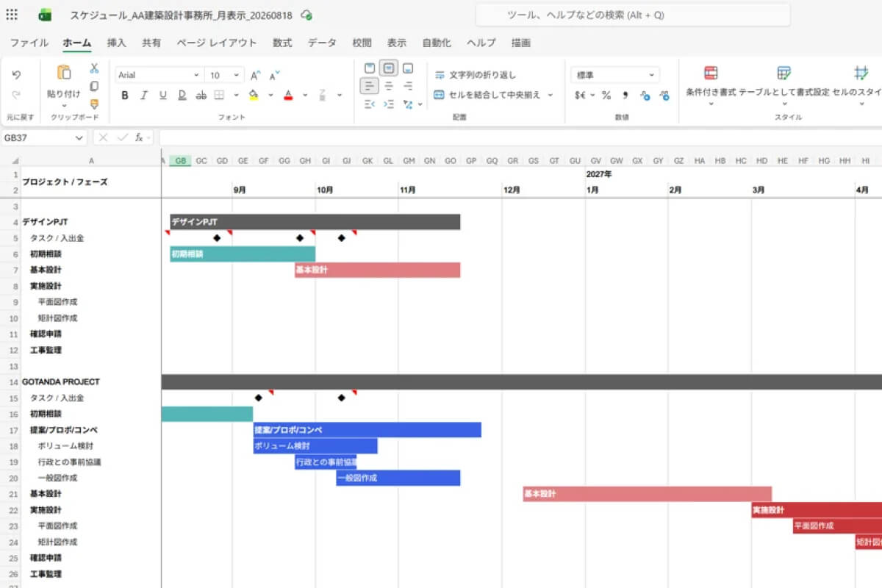
Task: Toggle Bottom align
Action: click(x=408, y=68)
